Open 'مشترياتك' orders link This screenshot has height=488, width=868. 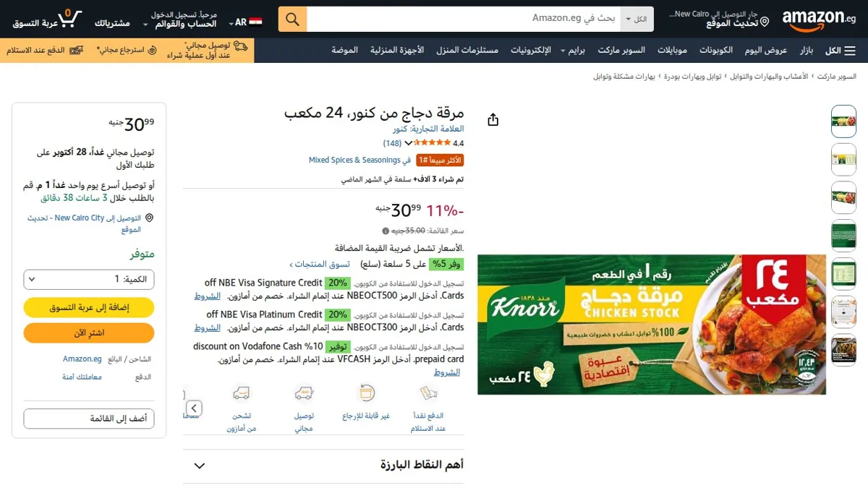112,23
